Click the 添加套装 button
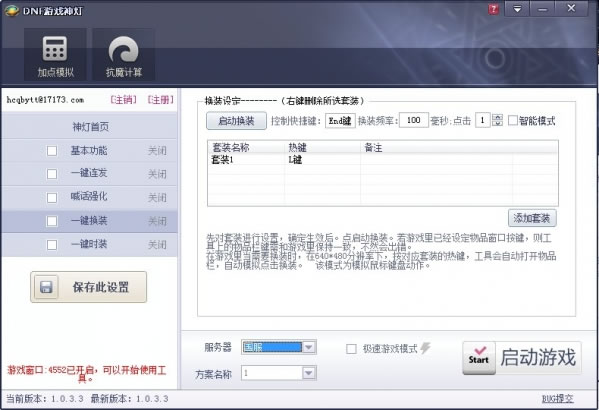 click(x=532, y=218)
